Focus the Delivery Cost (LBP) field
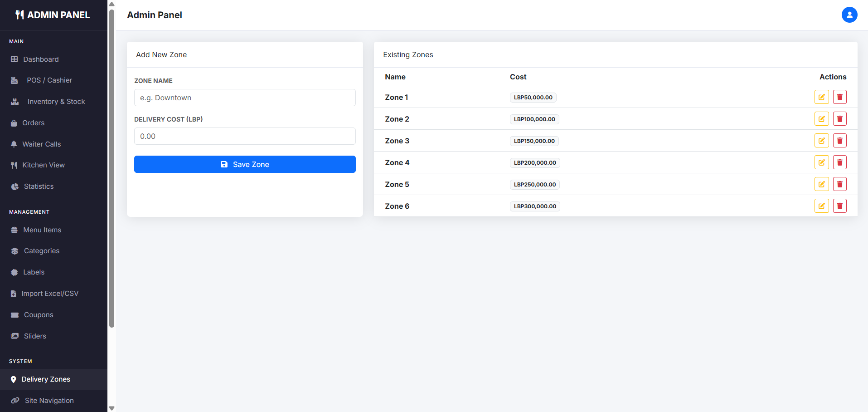 [245, 136]
